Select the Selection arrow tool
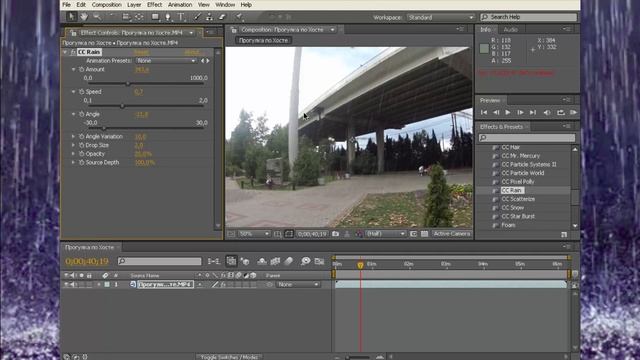The width and height of the screenshot is (640, 360). coord(71,17)
